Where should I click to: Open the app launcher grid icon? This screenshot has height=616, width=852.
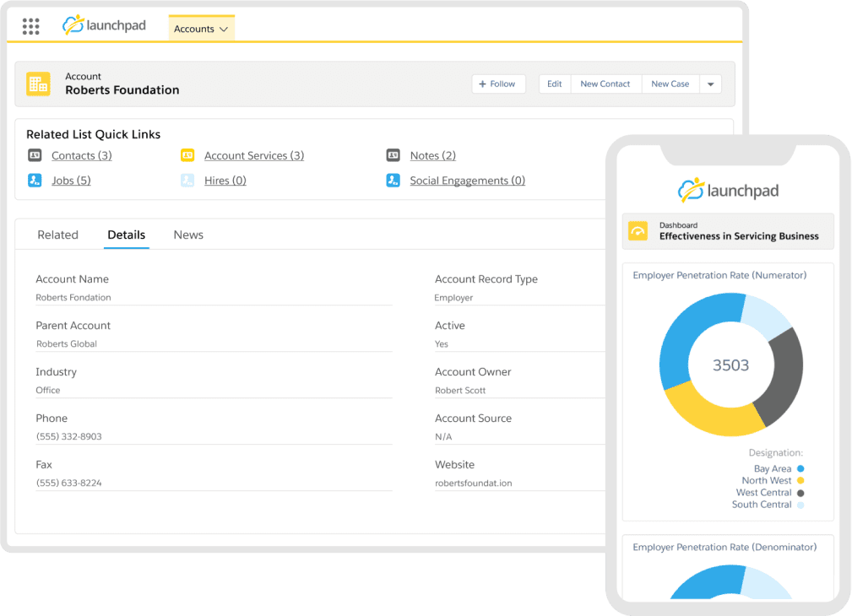click(x=31, y=26)
